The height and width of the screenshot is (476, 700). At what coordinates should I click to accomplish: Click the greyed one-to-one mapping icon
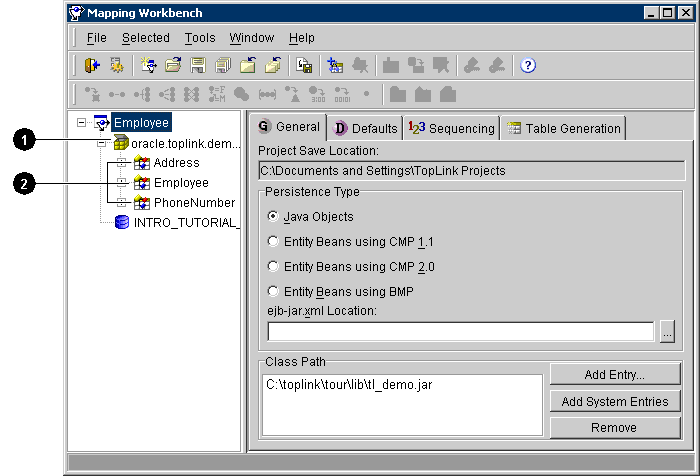pos(117,94)
